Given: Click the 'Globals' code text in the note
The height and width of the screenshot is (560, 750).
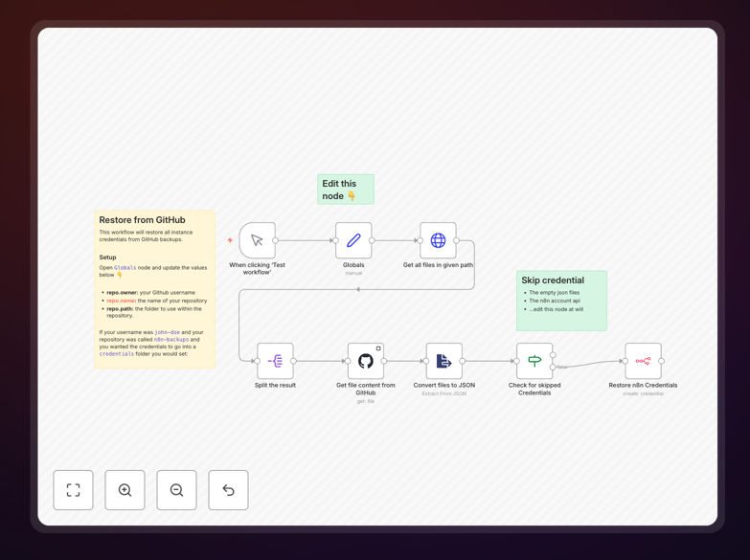Looking at the screenshot, I should 125,268.
